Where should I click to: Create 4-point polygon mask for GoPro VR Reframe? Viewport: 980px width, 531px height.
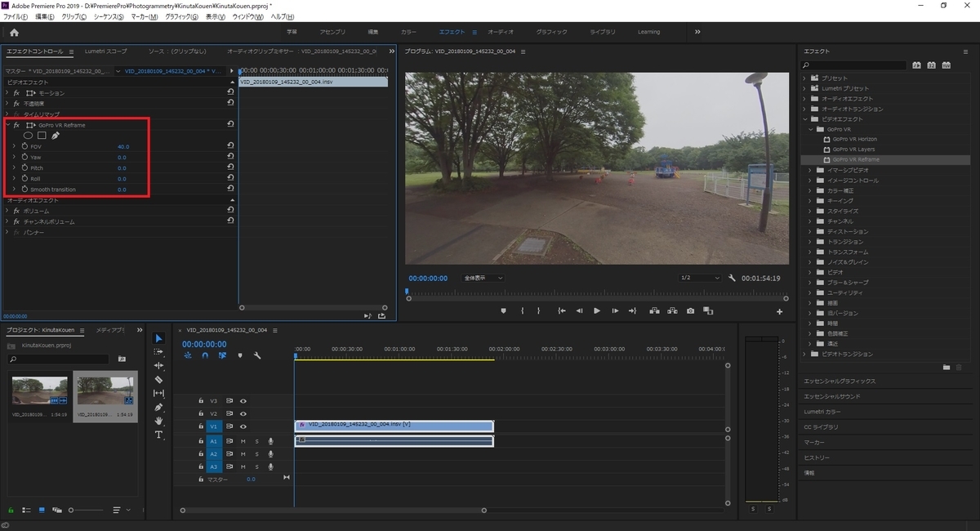(42, 136)
